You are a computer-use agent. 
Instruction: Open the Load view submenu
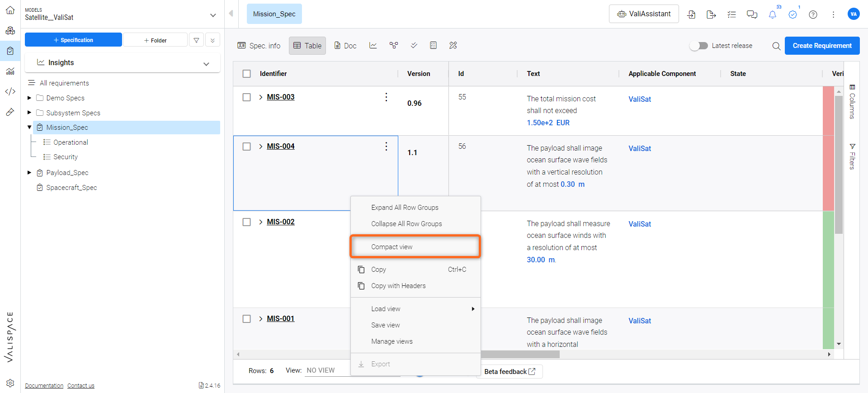(x=415, y=308)
